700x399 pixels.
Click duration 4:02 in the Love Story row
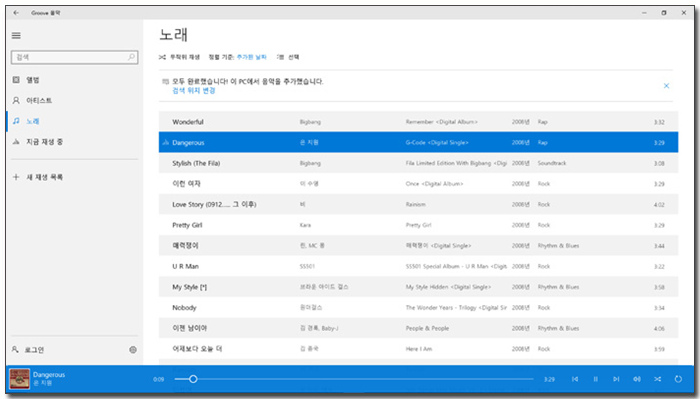pyautogui.click(x=659, y=205)
